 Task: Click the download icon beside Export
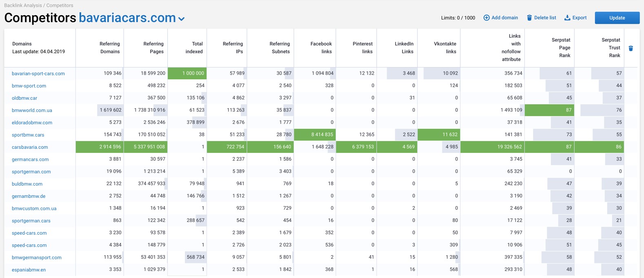[x=567, y=18]
